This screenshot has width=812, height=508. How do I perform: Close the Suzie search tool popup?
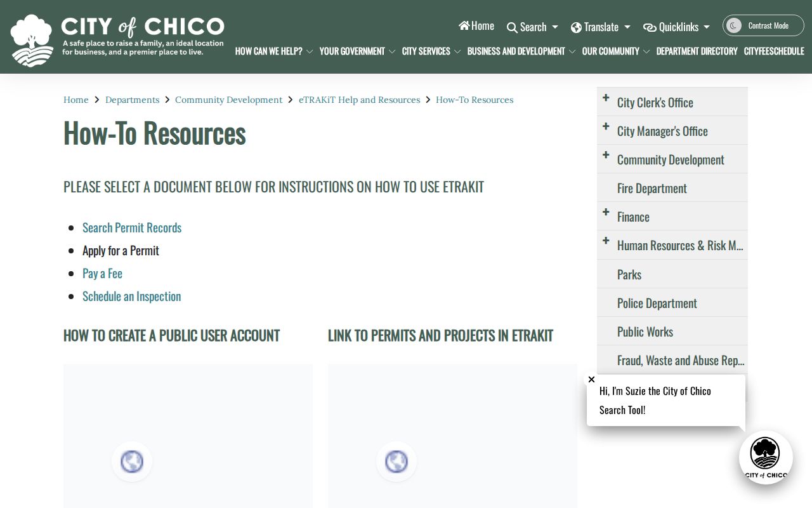(591, 380)
